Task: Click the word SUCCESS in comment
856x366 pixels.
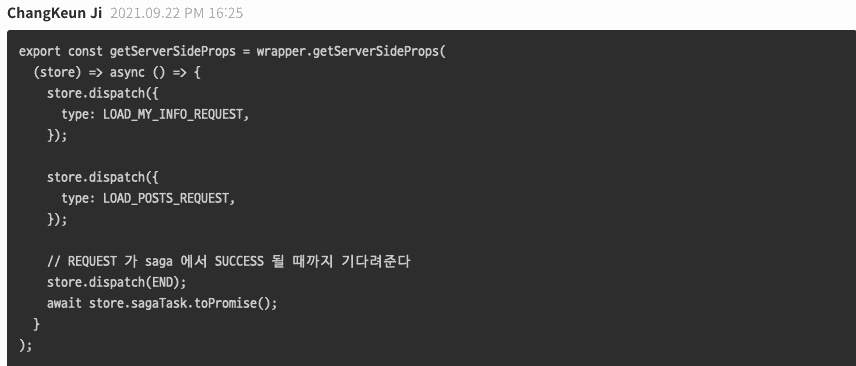Action: click(x=239, y=262)
